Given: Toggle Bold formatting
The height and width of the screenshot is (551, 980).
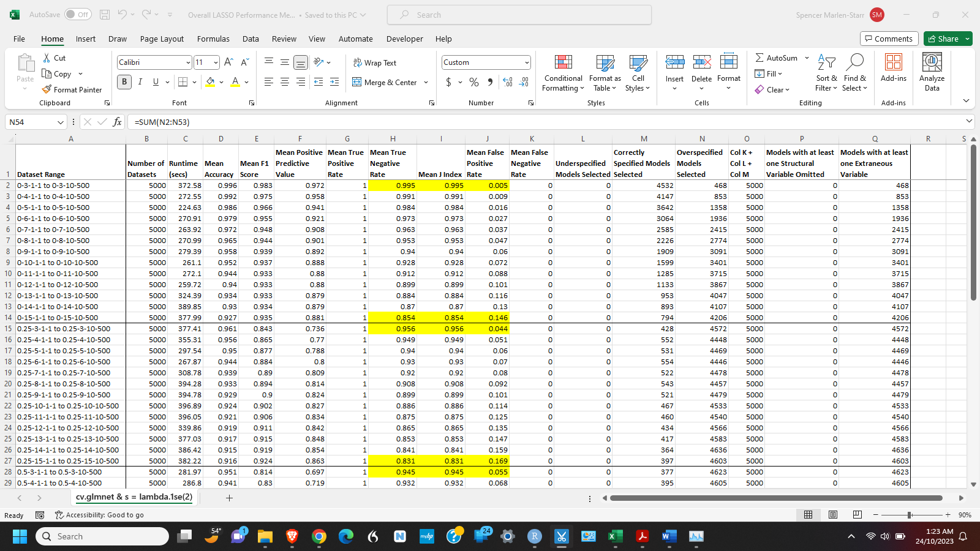Looking at the screenshot, I should point(124,82).
